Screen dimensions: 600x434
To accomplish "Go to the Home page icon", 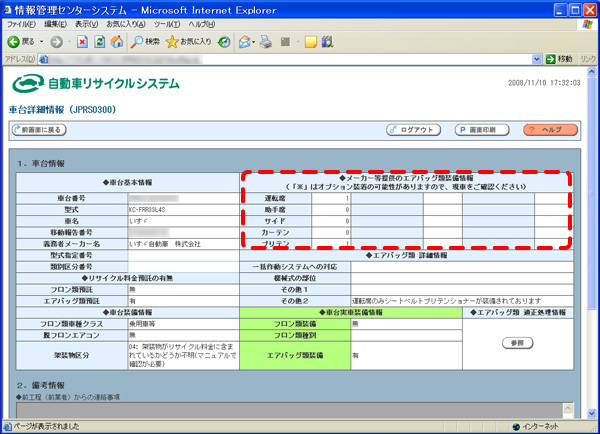I will (x=117, y=42).
